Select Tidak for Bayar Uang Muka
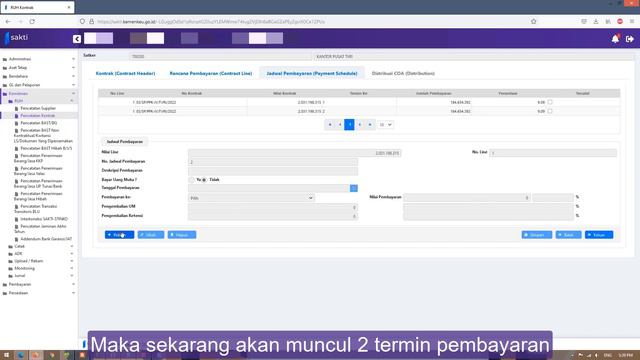Screen dimensions: 640x360 pyautogui.click(x=204, y=180)
